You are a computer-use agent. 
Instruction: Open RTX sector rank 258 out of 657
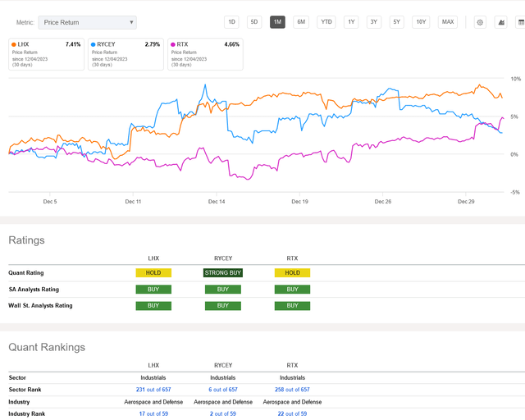(292, 390)
